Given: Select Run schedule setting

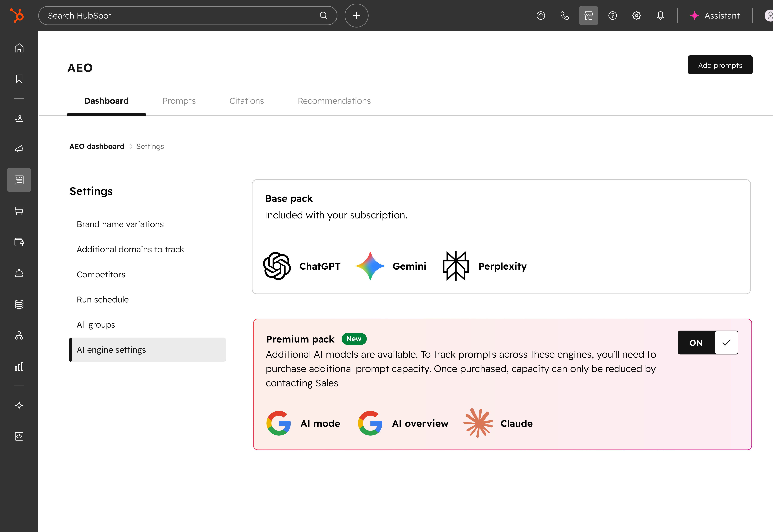Looking at the screenshot, I should coord(102,299).
